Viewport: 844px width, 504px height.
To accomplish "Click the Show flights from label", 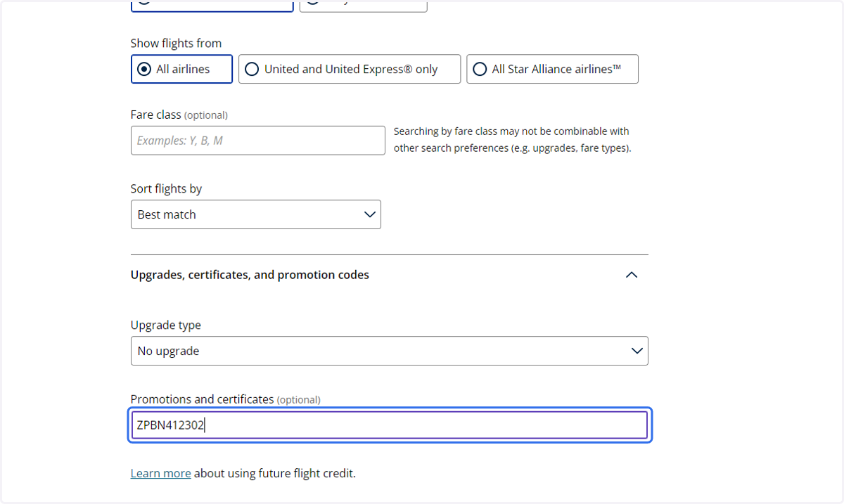I will tap(176, 43).
